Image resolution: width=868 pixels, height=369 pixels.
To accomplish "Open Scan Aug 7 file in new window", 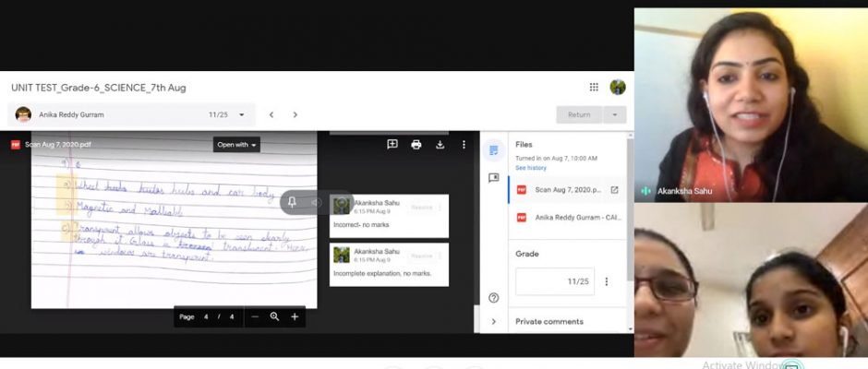I will [614, 190].
